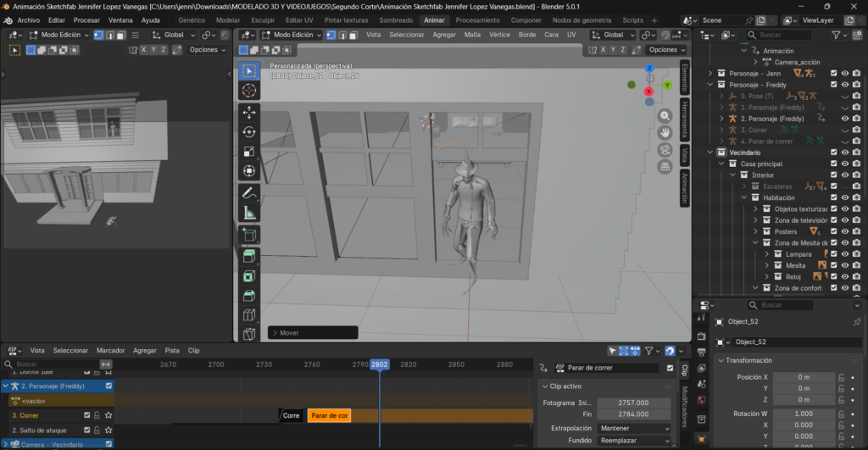Click the viewport zoom magnifier icon

[665, 116]
